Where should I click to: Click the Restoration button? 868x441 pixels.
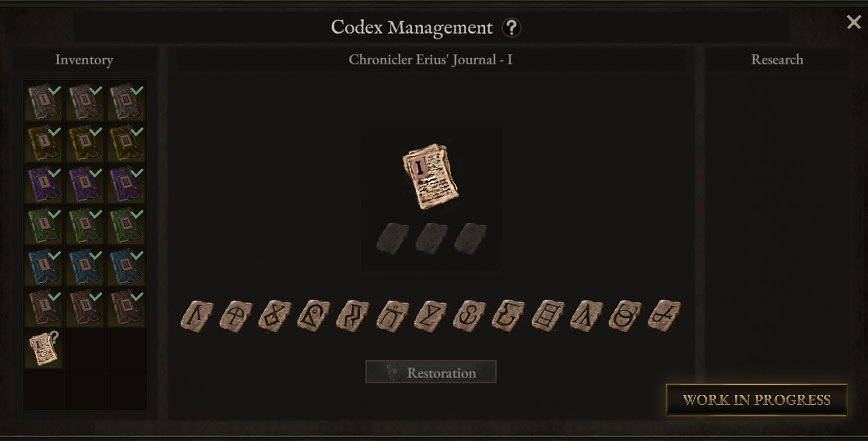(x=431, y=372)
